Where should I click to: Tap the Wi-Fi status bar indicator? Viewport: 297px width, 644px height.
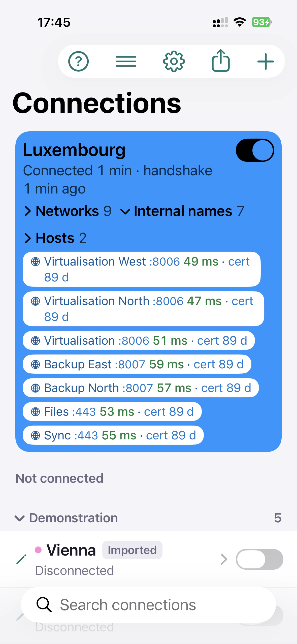tap(240, 22)
